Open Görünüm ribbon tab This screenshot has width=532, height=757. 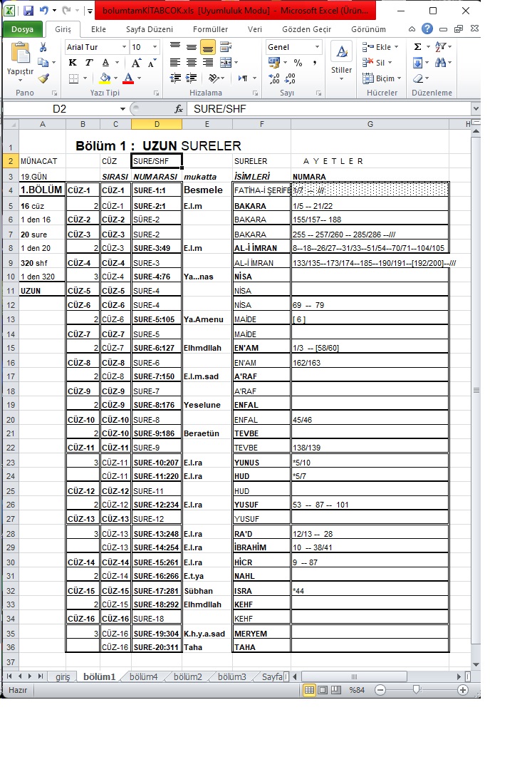click(368, 29)
